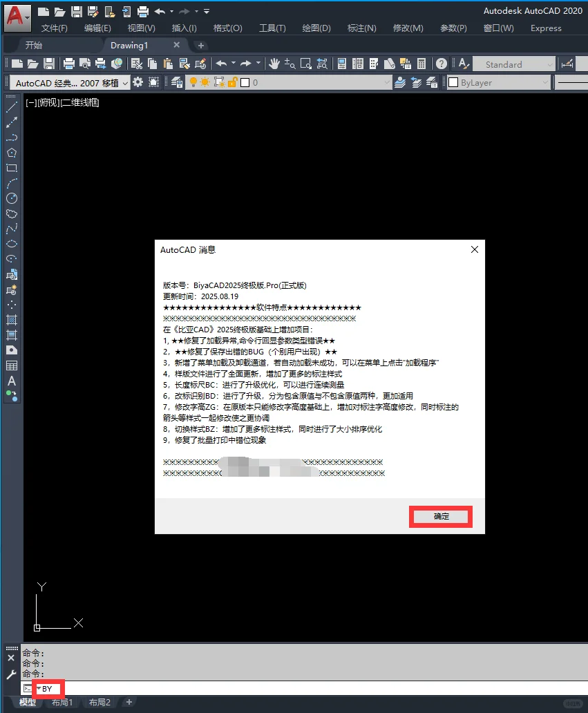Switch to the 布局1 layout tab

click(61, 702)
